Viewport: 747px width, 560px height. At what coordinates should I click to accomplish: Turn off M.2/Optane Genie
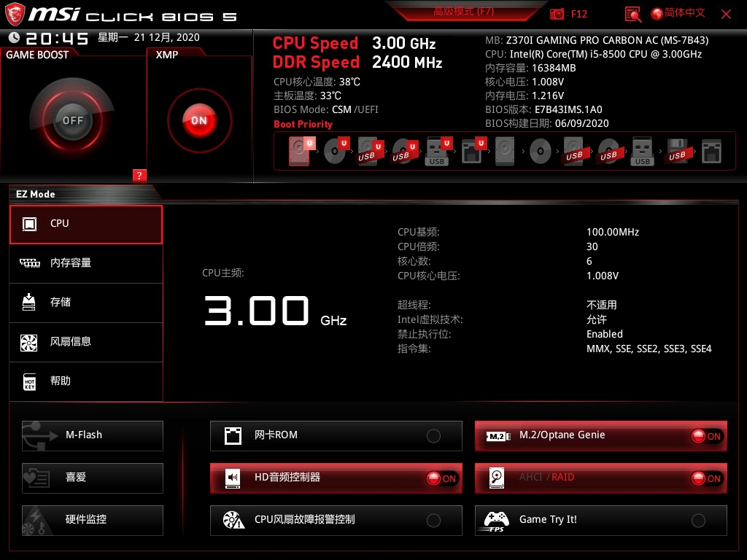(x=601, y=436)
